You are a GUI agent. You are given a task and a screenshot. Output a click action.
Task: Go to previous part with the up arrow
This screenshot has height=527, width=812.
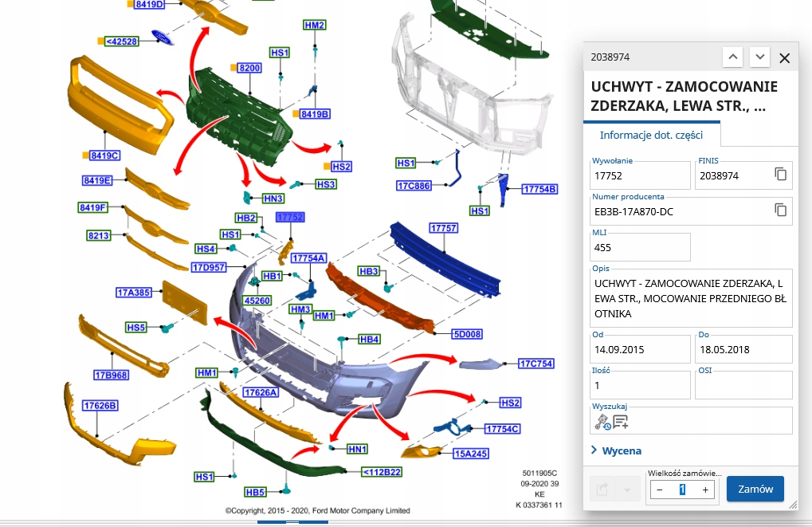pyautogui.click(x=733, y=57)
